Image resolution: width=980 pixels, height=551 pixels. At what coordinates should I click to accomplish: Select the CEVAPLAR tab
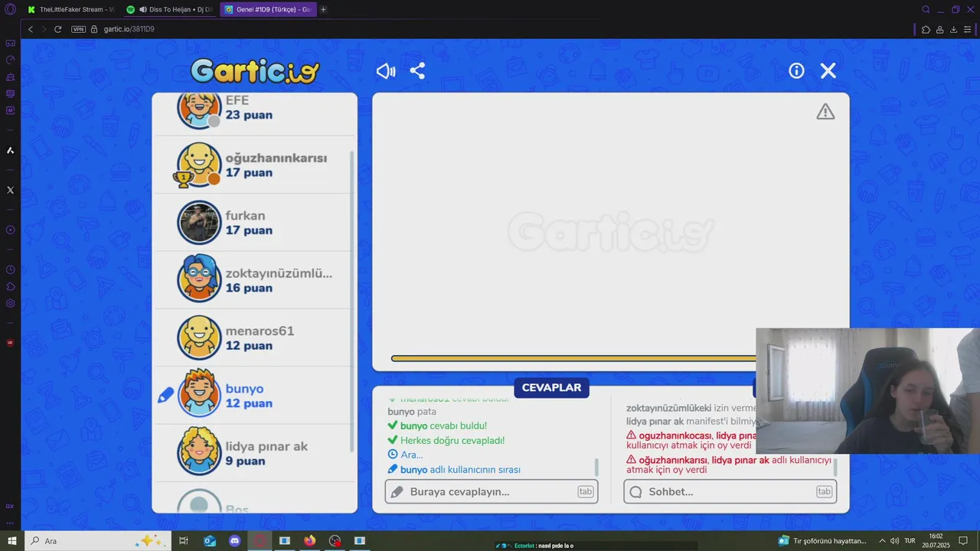tap(551, 387)
